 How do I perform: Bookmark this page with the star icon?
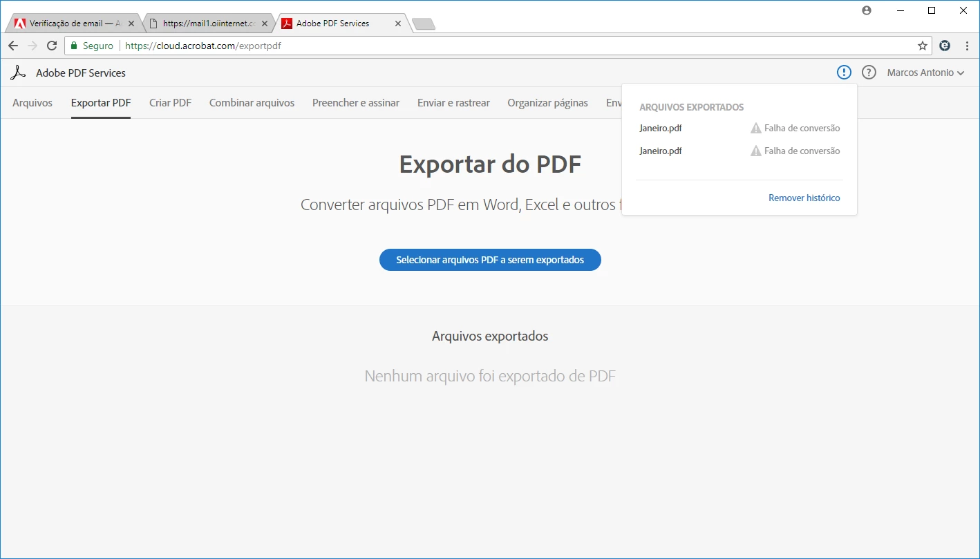click(923, 46)
